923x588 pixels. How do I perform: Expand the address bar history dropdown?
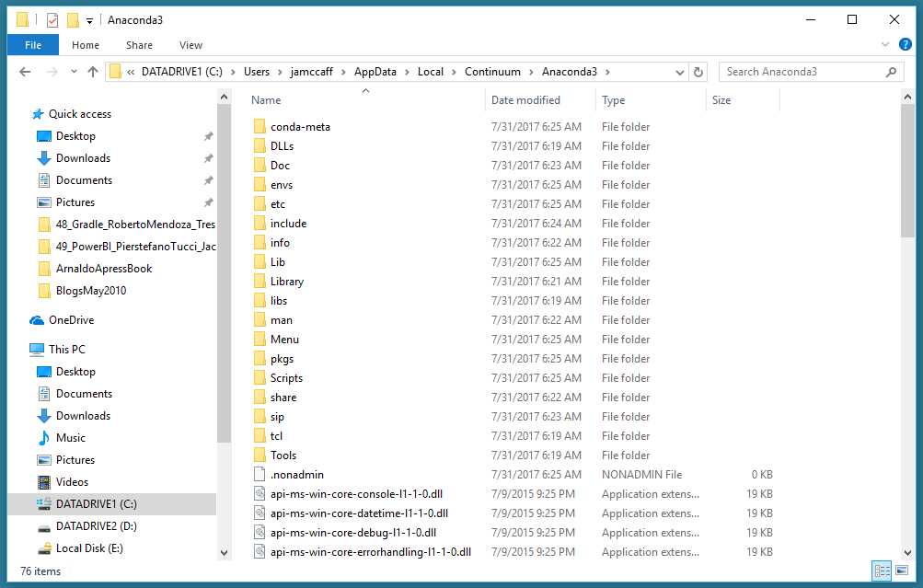680,72
